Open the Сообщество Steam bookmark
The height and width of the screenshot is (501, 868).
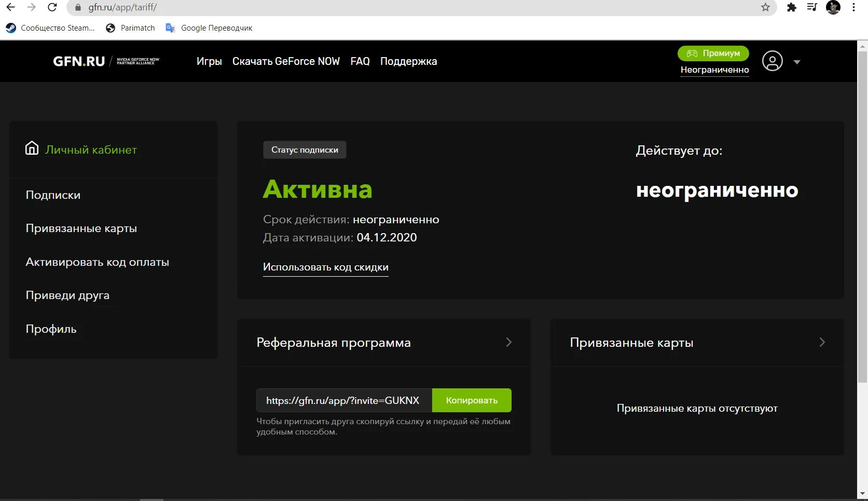[50, 28]
